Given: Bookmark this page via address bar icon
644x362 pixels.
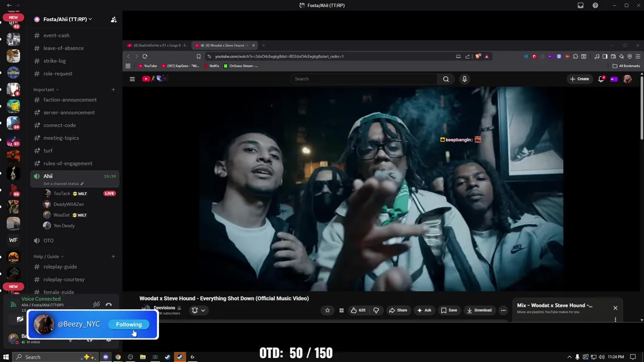Looking at the screenshot, I should (x=199, y=56).
